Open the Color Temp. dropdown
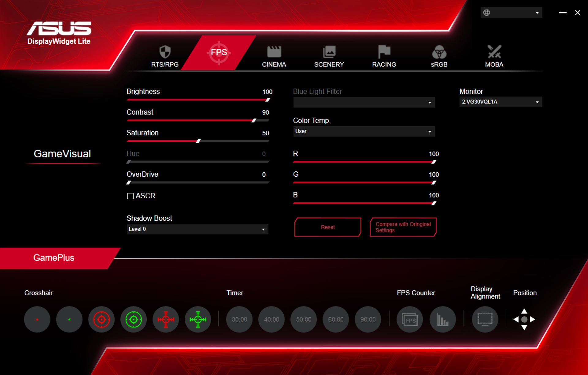Viewport: 588px width, 375px height. click(364, 131)
